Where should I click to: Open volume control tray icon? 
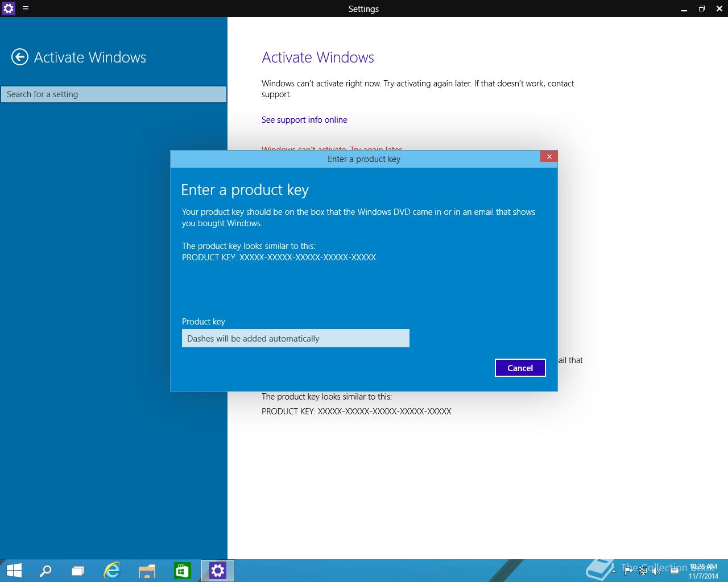click(656, 571)
